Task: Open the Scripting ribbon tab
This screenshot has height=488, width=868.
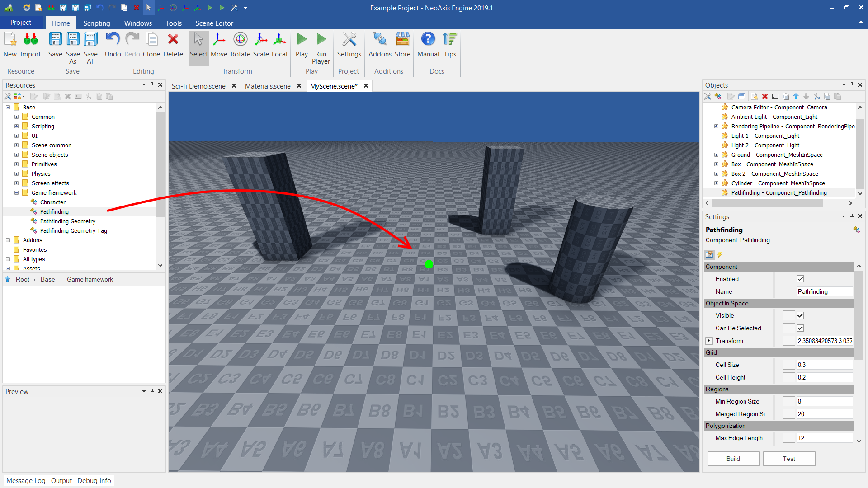Action: click(x=96, y=23)
